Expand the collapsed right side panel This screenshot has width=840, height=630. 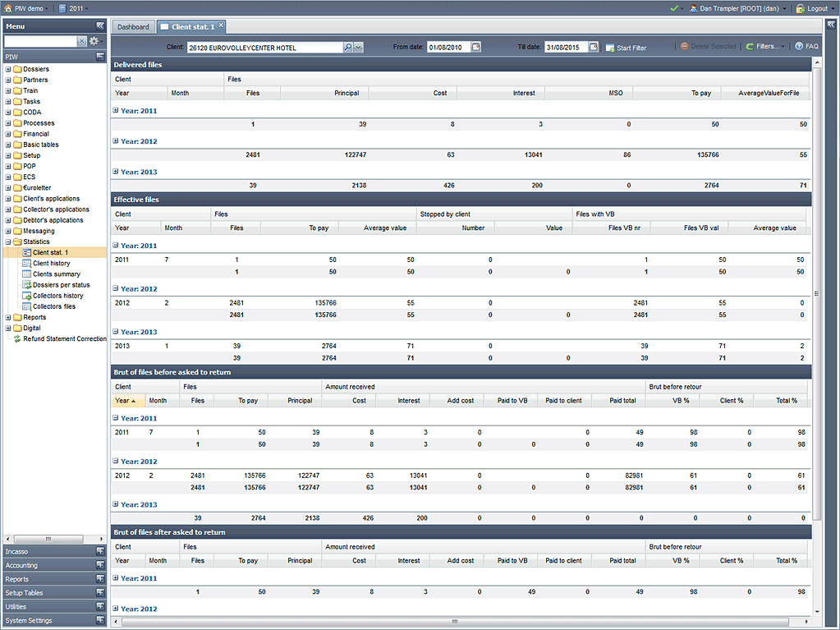coord(831,25)
